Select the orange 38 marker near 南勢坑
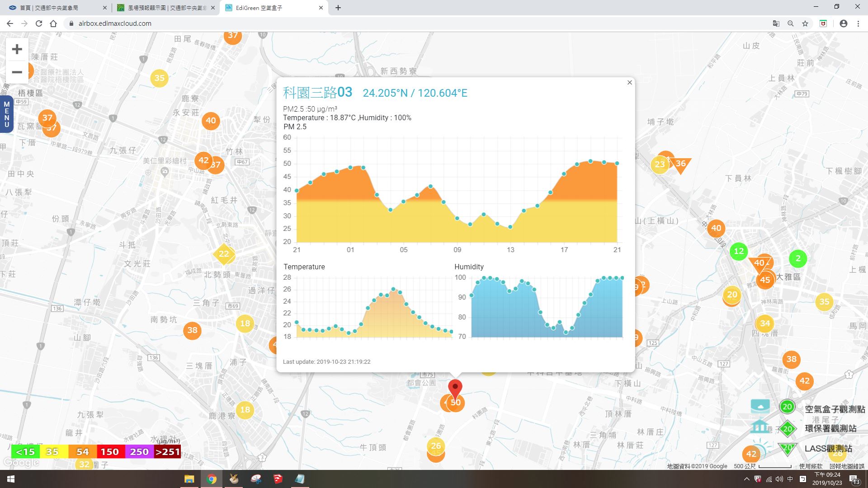Viewport: 868px width, 488px height. pyautogui.click(x=193, y=330)
